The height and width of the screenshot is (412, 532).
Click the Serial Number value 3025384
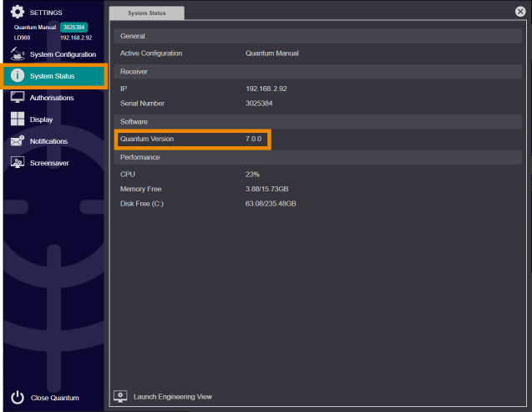coord(259,103)
